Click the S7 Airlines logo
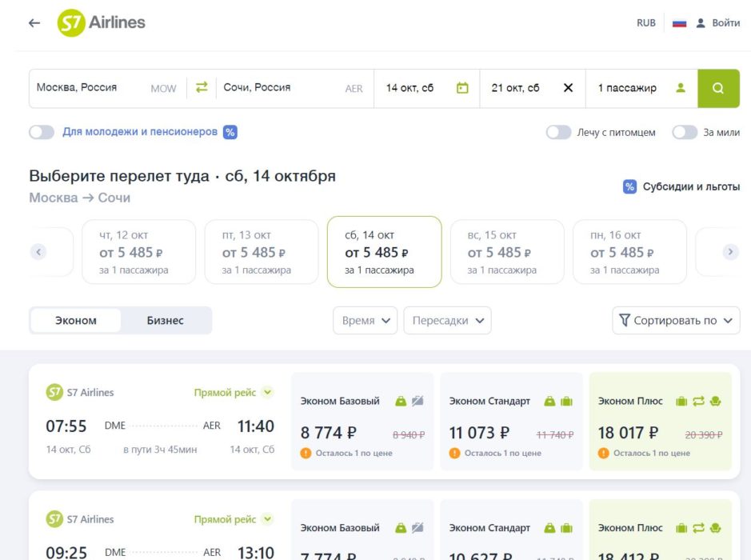 point(101,23)
